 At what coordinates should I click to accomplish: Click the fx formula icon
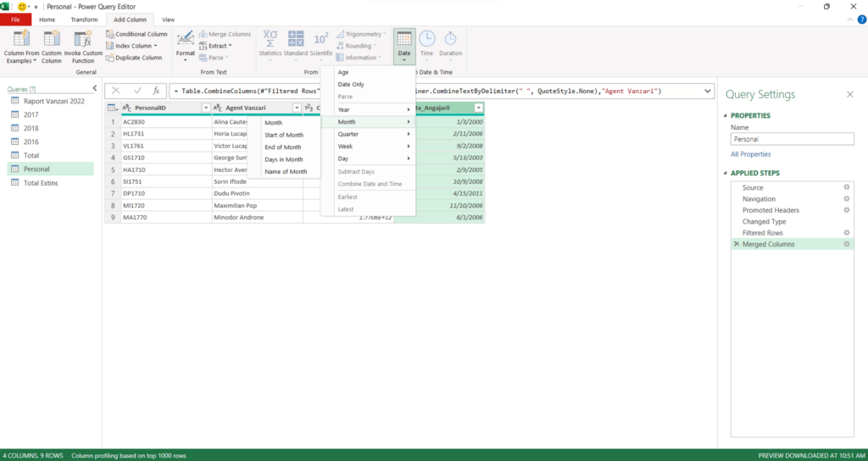pos(156,91)
